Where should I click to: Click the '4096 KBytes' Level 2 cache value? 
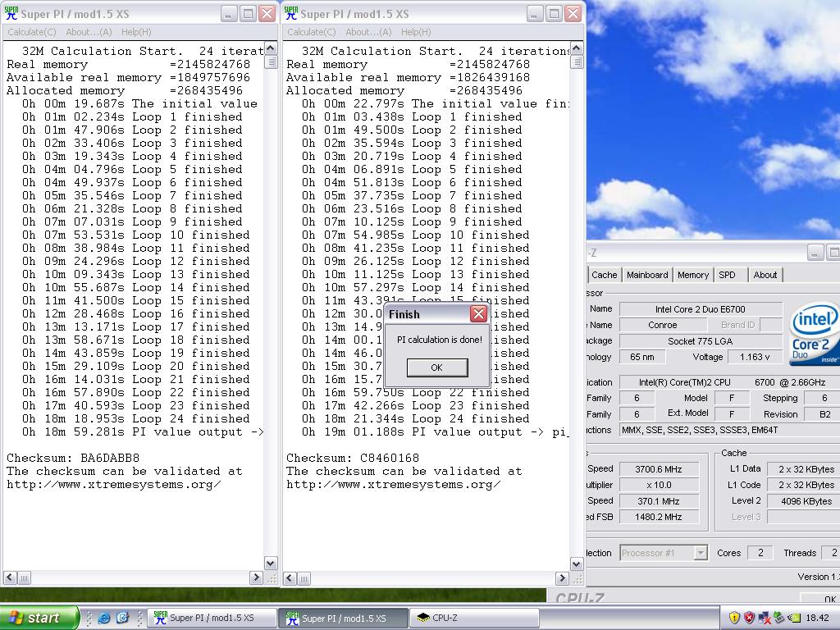804,501
